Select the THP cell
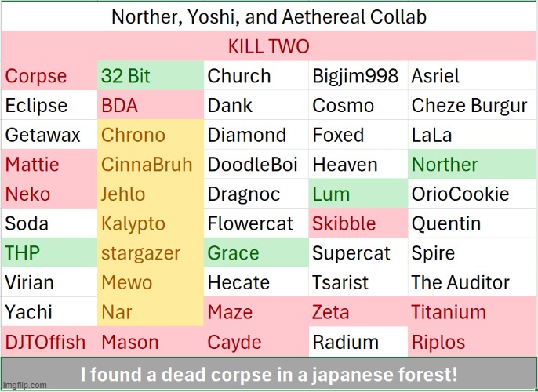Image resolution: width=538 pixels, height=392 pixels. (x=49, y=253)
